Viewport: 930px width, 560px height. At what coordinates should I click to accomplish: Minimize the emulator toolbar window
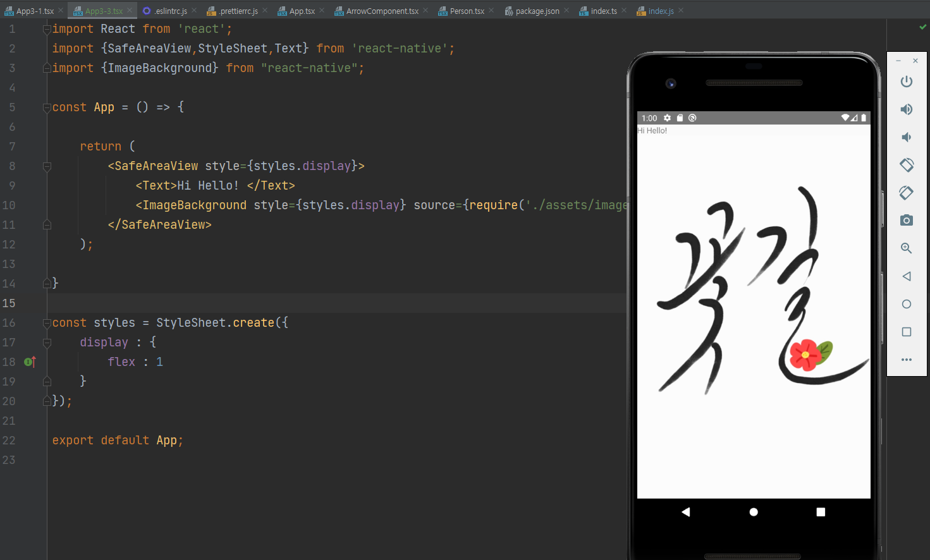coord(898,61)
